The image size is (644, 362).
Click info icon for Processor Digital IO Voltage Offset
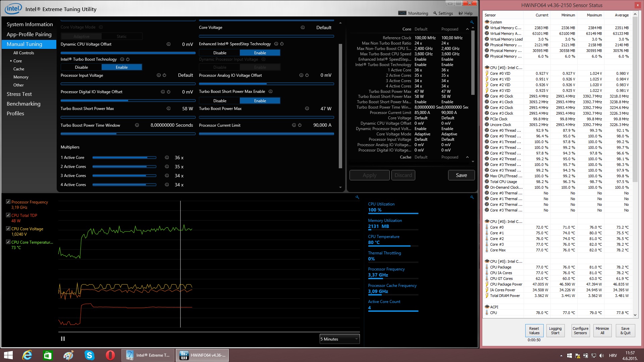[x=163, y=92]
